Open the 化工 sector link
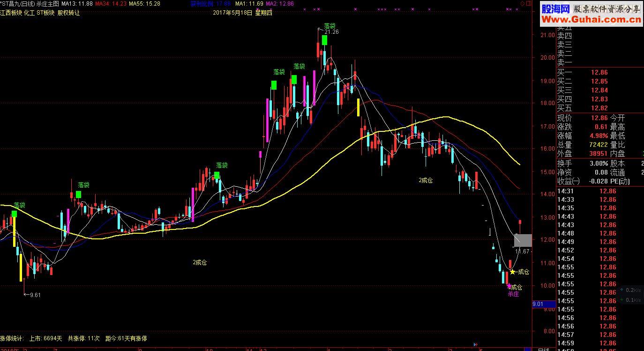644x351 pixels. click(x=29, y=13)
